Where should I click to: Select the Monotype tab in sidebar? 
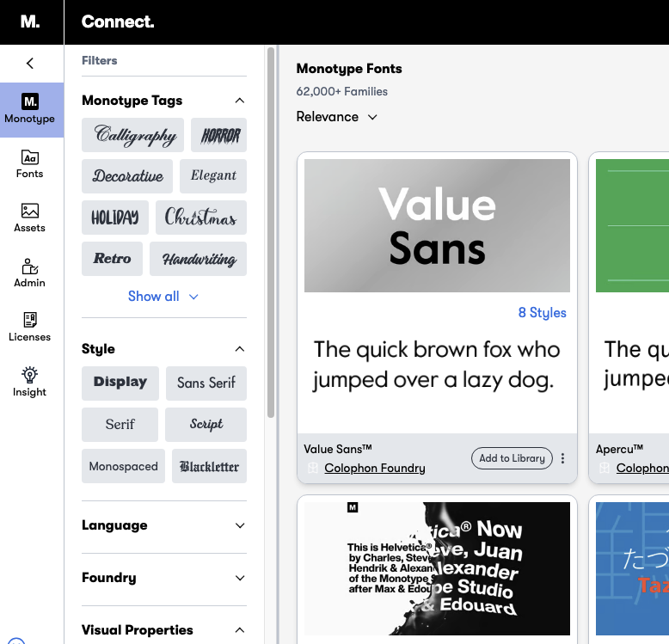(x=30, y=109)
